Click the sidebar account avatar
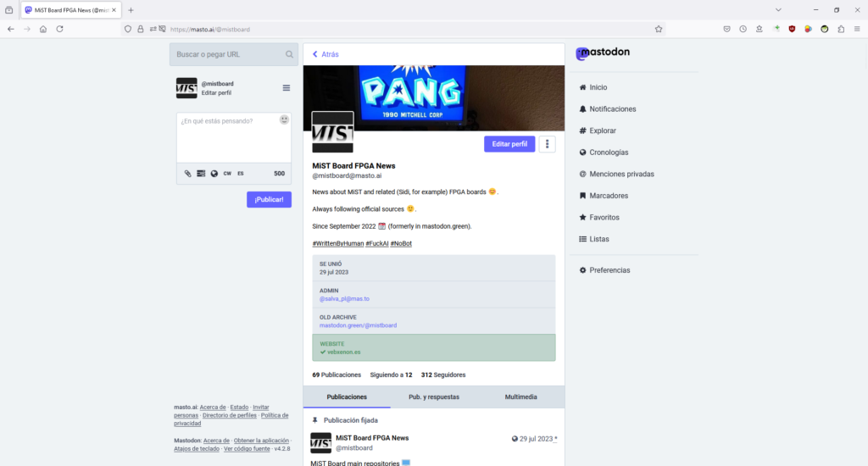 click(186, 88)
